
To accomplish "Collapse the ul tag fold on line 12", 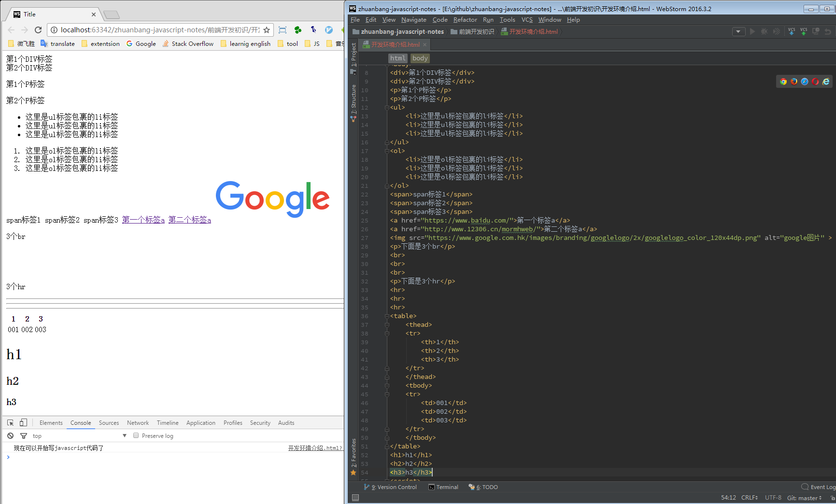I will coord(387,108).
